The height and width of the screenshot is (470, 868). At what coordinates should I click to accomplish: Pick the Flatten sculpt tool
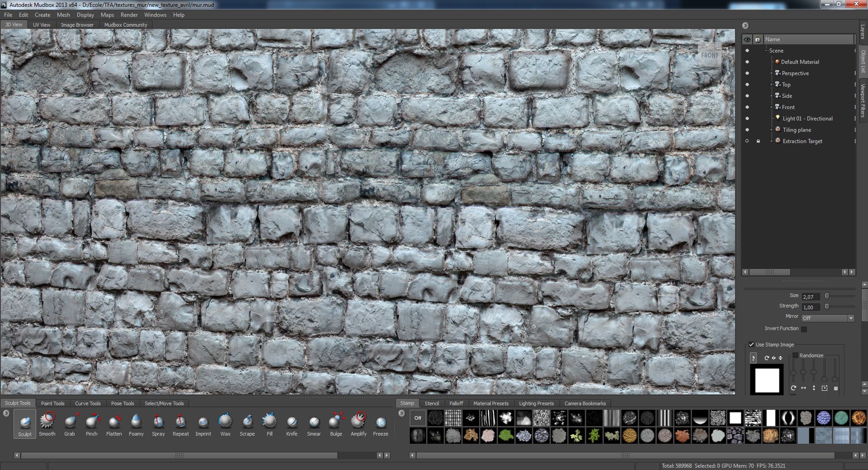pyautogui.click(x=114, y=423)
